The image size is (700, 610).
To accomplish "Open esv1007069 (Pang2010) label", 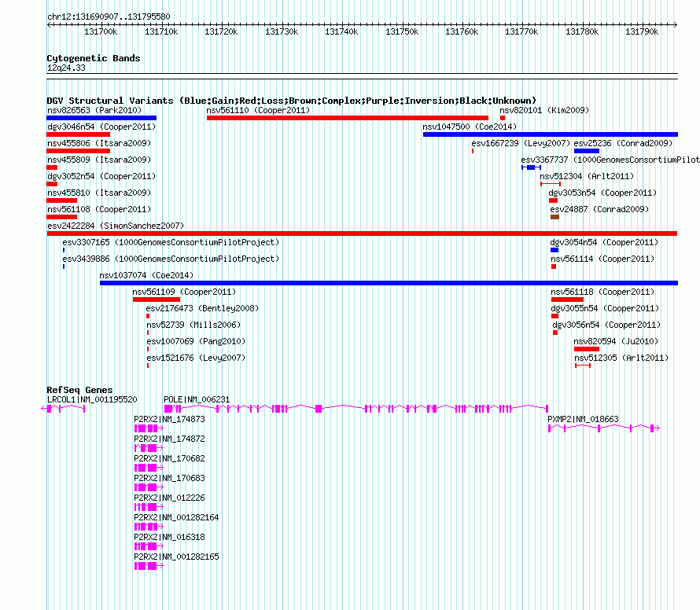I will [196, 341].
